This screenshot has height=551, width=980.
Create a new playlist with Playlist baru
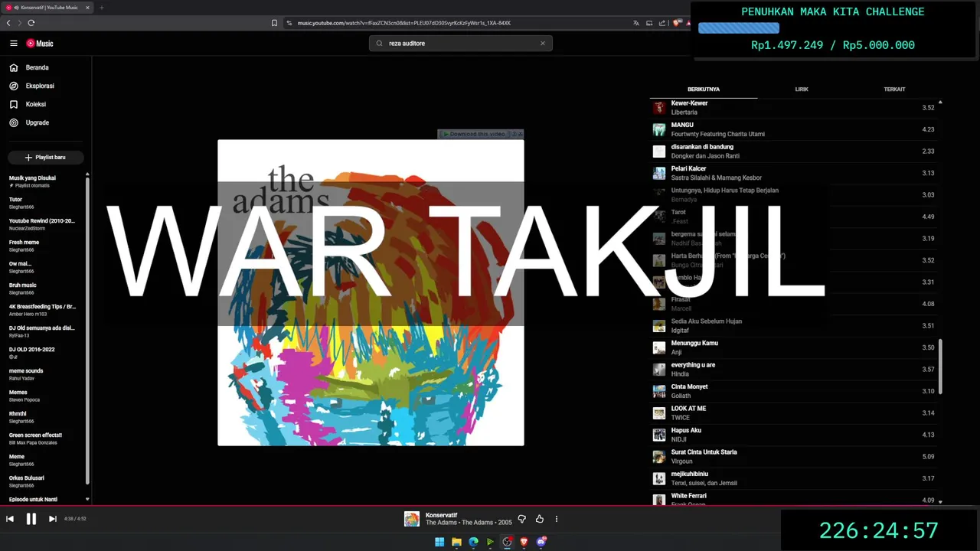[46, 157]
